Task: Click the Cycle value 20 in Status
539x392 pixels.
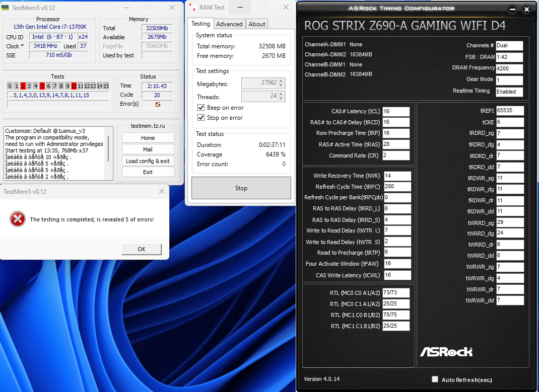Action: pos(157,95)
